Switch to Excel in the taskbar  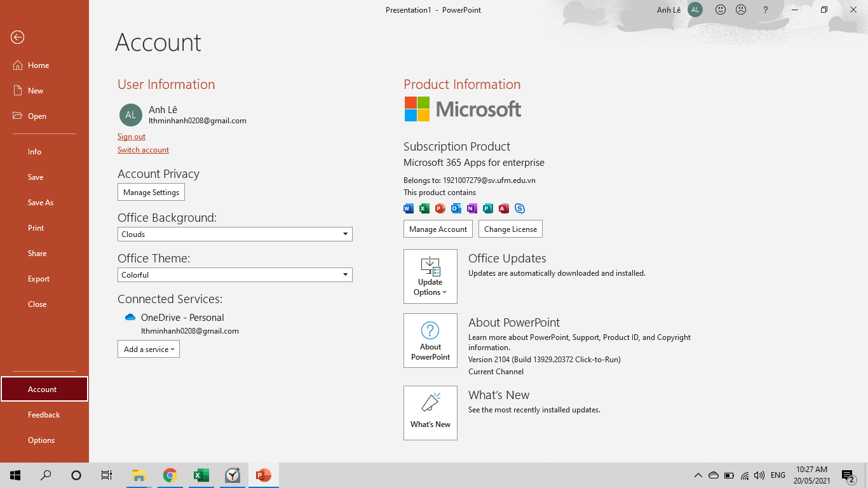pos(201,475)
